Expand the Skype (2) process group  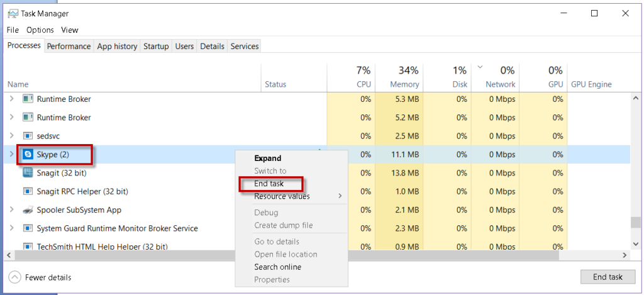(x=11, y=155)
